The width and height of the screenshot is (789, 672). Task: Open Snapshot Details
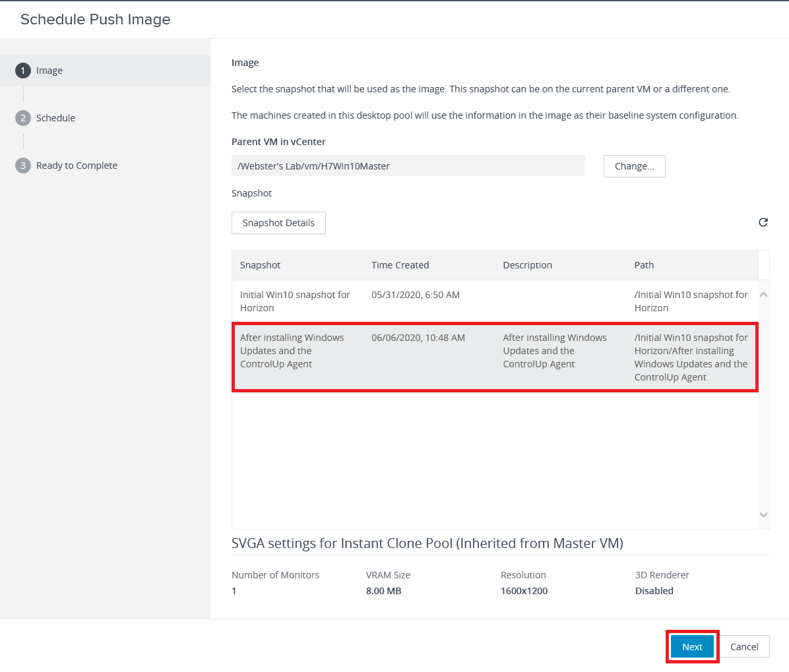(278, 223)
